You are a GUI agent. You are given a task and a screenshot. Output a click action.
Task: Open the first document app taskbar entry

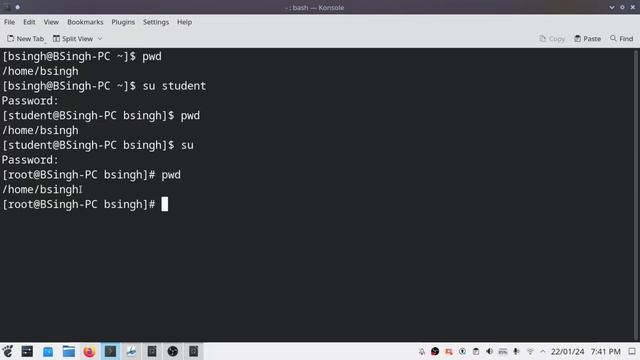click(152, 351)
